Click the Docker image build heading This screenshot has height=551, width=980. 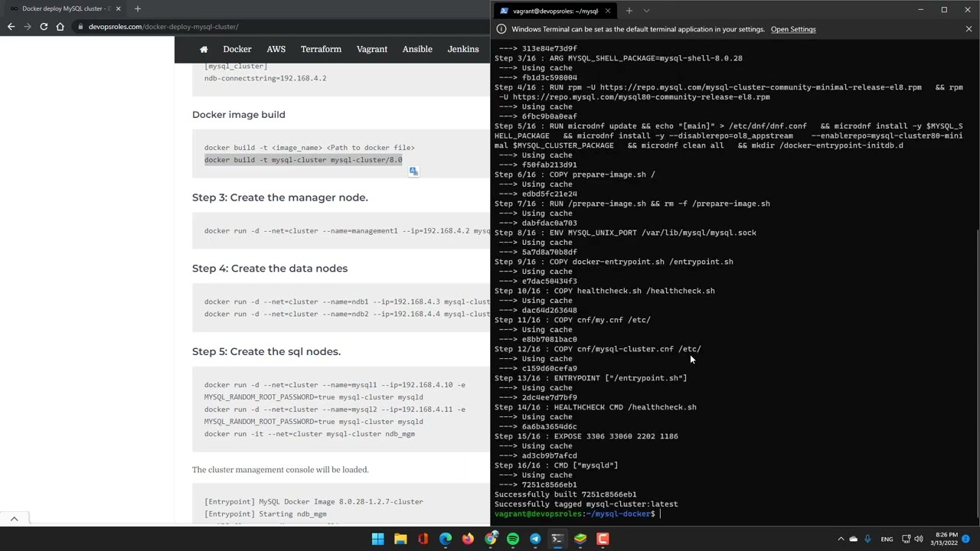coord(239,115)
